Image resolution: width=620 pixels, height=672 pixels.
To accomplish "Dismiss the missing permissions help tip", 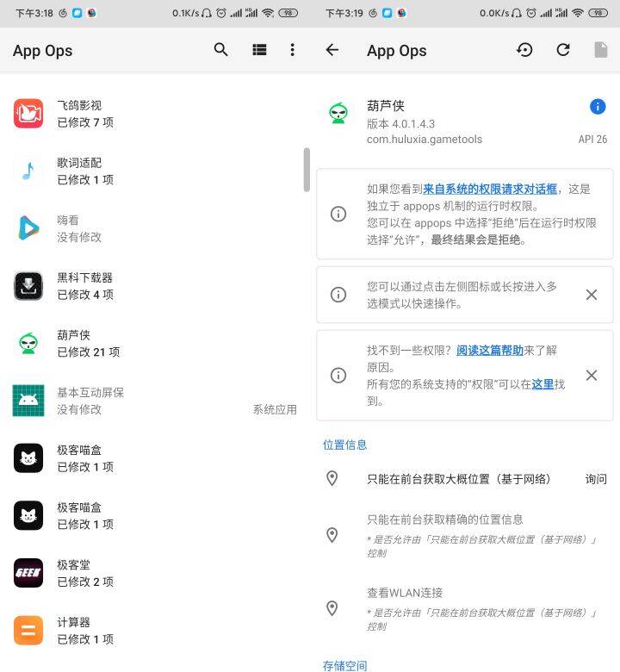I will tap(592, 376).
